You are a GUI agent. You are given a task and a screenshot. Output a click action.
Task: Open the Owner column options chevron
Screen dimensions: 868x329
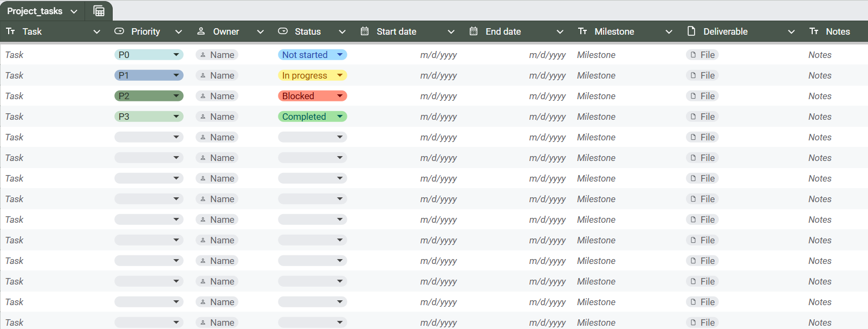[261, 32]
